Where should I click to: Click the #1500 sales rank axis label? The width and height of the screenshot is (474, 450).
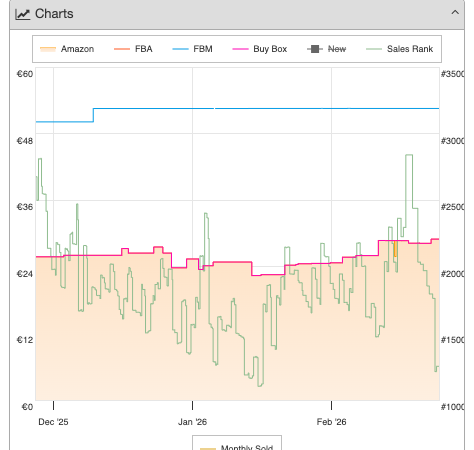pos(452,340)
